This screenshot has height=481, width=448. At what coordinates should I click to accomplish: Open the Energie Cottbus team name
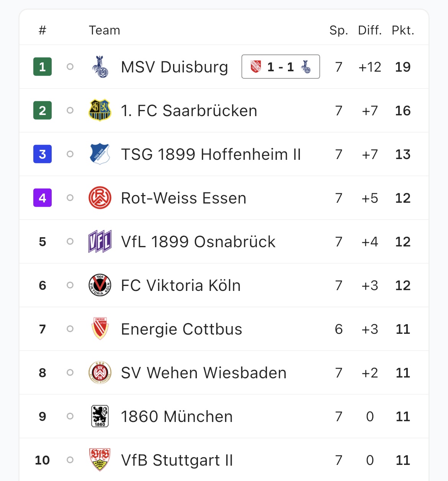tap(181, 329)
